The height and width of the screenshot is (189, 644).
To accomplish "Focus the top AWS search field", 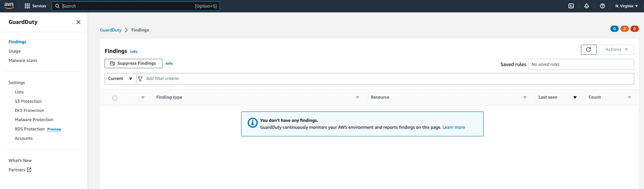I will coord(136,6).
